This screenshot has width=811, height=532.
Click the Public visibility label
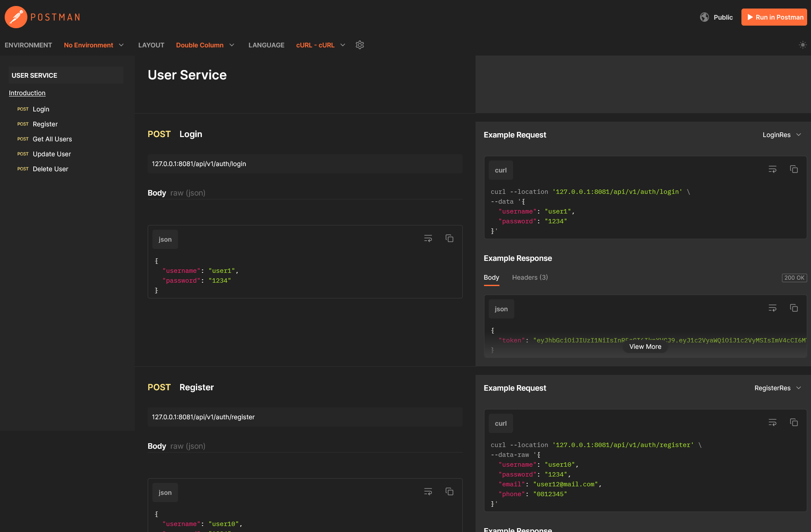click(723, 17)
